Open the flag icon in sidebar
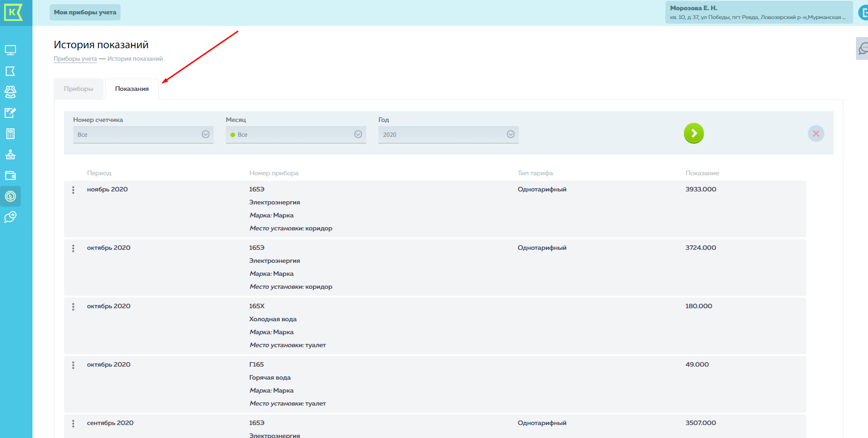The width and height of the screenshot is (868, 438). coord(10,71)
